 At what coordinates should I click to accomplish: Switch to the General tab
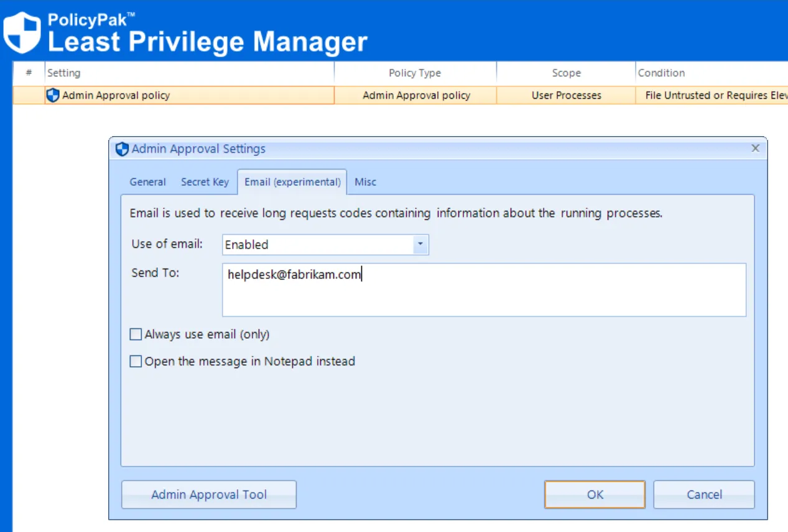147,182
